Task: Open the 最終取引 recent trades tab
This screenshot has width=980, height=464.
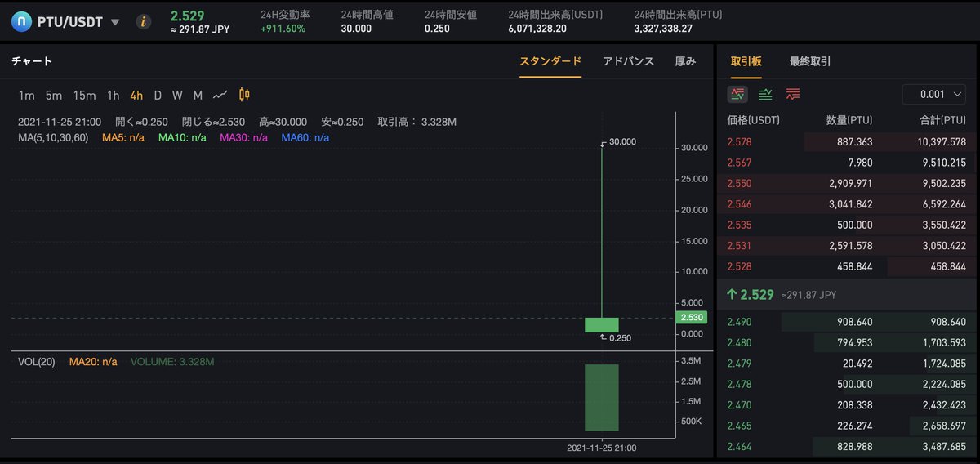Action: (x=810, y=61)
